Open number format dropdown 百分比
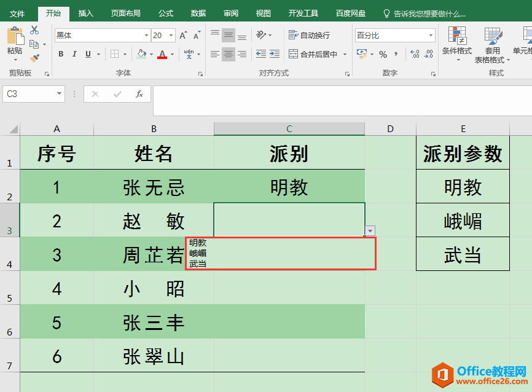532x392 pixels. point(431,35)
